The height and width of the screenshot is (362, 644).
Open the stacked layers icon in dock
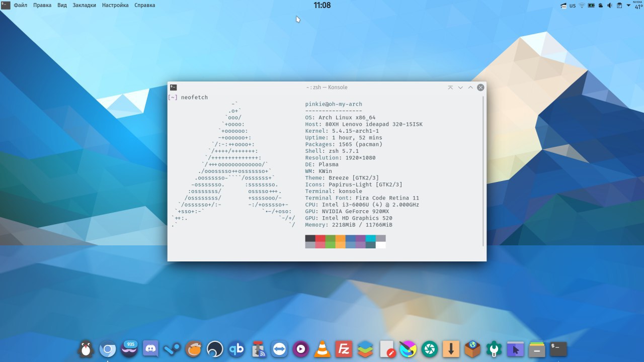365,348
